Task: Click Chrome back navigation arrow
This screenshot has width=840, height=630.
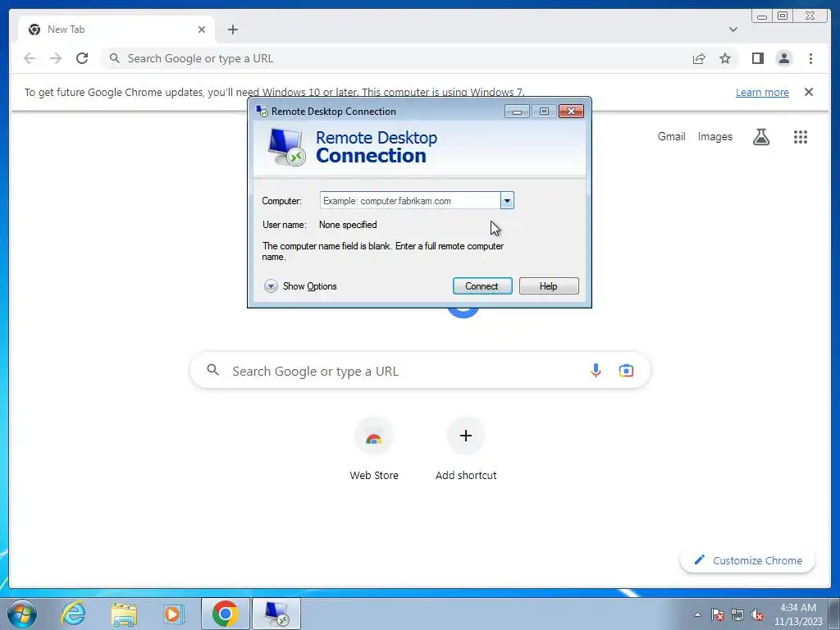Action: [30, 58]
